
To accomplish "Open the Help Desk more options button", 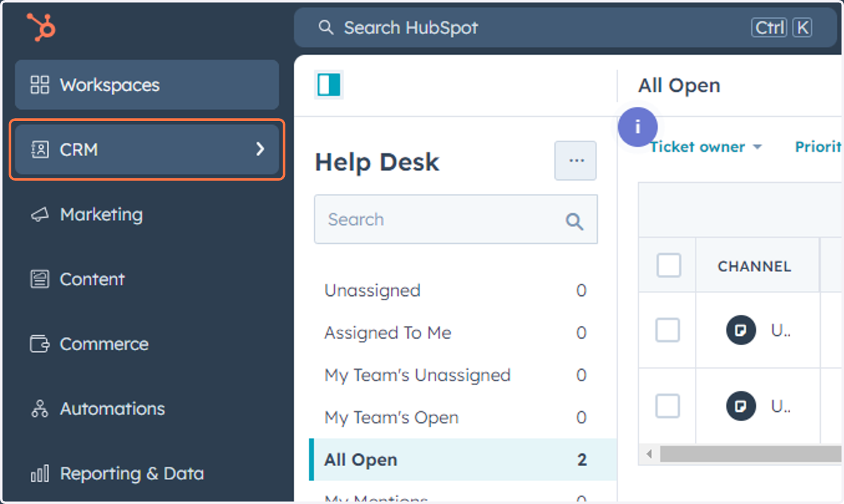I will click(575, 160).
